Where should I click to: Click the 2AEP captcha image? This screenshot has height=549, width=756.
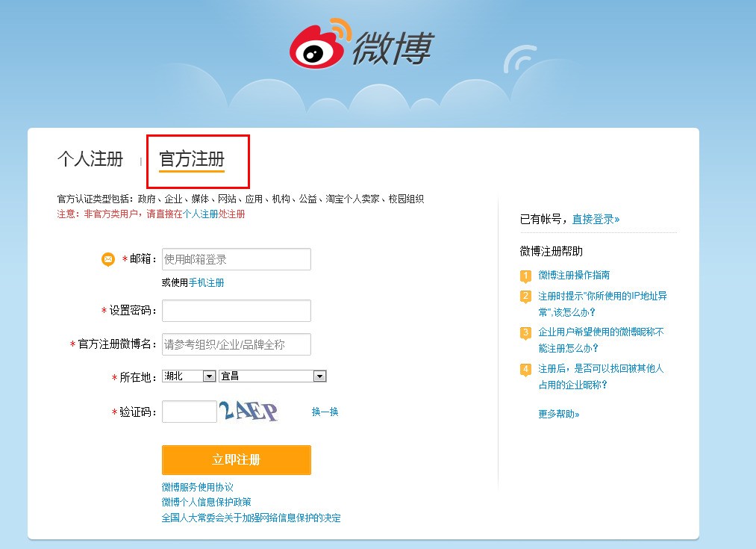pyautogui.click(x=252, y=410)
